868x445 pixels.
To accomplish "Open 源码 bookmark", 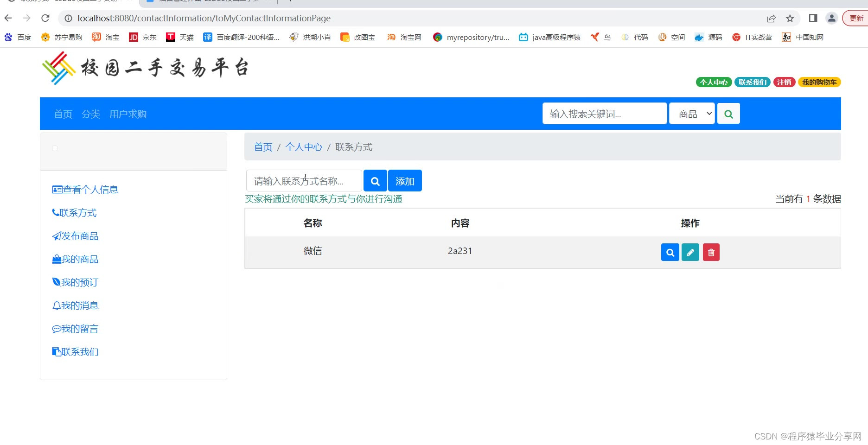I will coord(708,37).
